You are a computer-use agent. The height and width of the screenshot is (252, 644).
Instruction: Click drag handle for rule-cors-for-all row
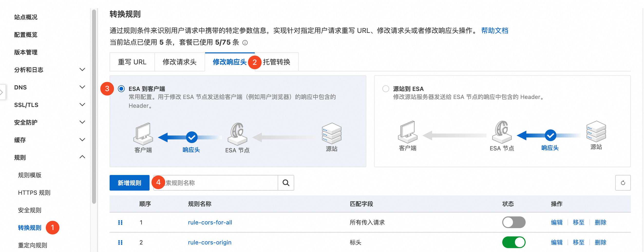(120, 222)
